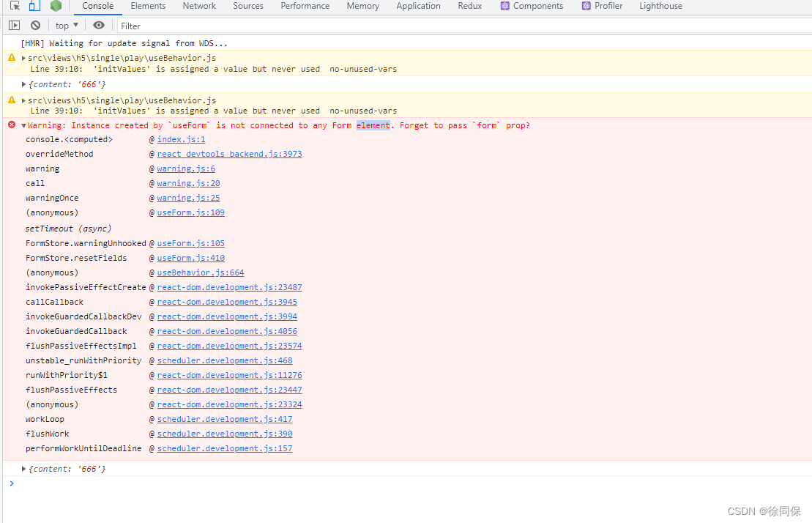Click the green Node.js DevTools icon
Viewport: 812px width, 523px height.
pyautogui.click(x=56, y=6)
